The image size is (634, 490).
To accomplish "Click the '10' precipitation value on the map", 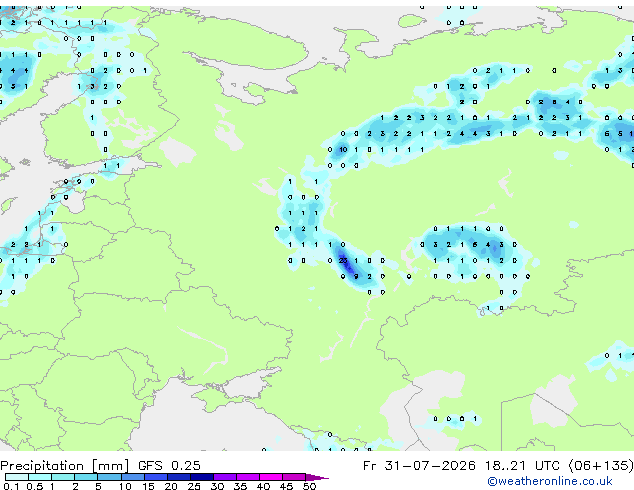I will tap(343, 150).
